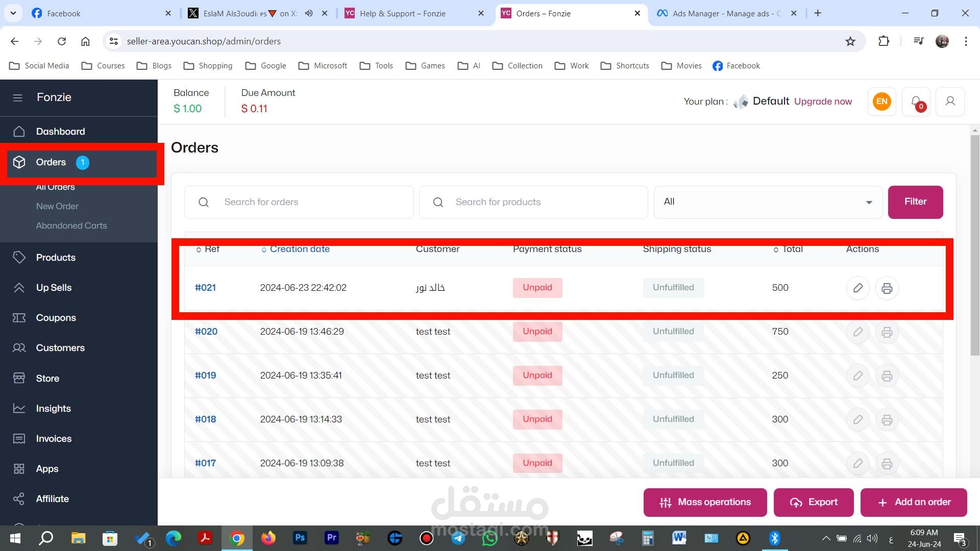Viewport: 980px width, 551px height.
Task: Click the print icon for order #021
Action: 887,288
